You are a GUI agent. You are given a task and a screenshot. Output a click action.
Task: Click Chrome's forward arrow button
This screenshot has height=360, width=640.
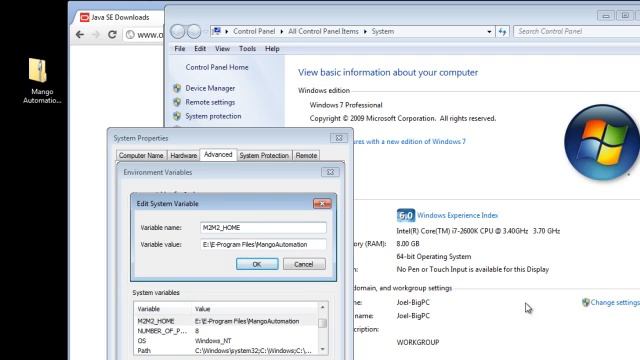click(x=96, y=35)
